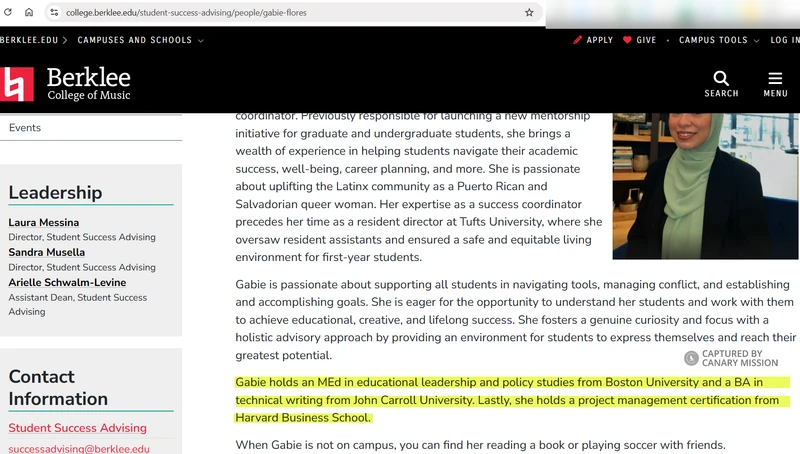Image resolution: width=800 pixels, height=454 pixels.
Task: Bookmark this page with the star icon
Action: (x=529, y=12)
